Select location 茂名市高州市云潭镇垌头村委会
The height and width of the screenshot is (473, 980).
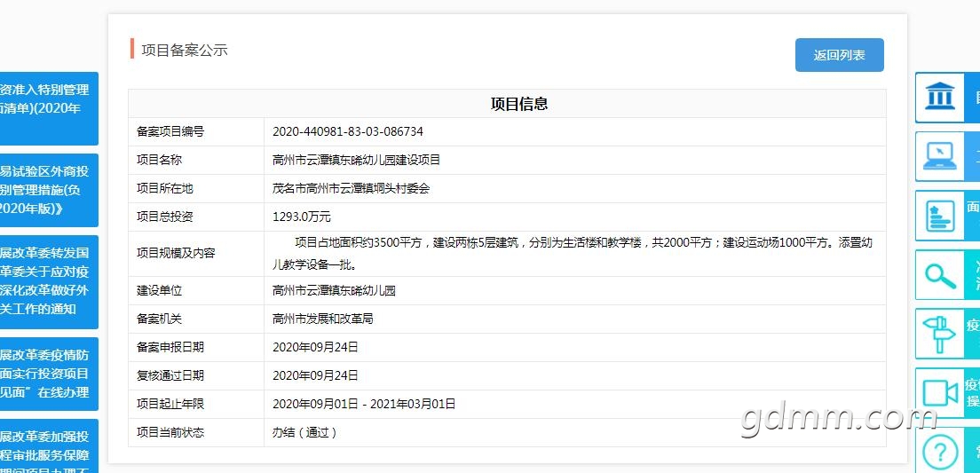coord(352,188)
